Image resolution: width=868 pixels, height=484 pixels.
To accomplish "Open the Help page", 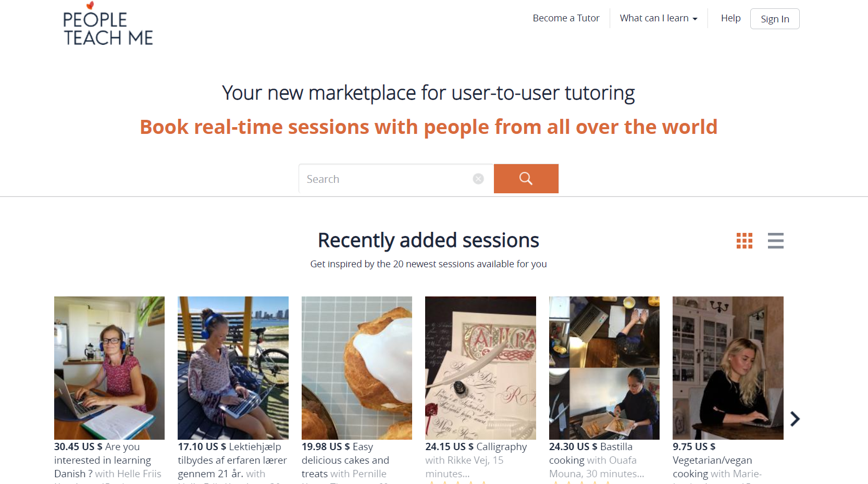I will tap(730, 18).
